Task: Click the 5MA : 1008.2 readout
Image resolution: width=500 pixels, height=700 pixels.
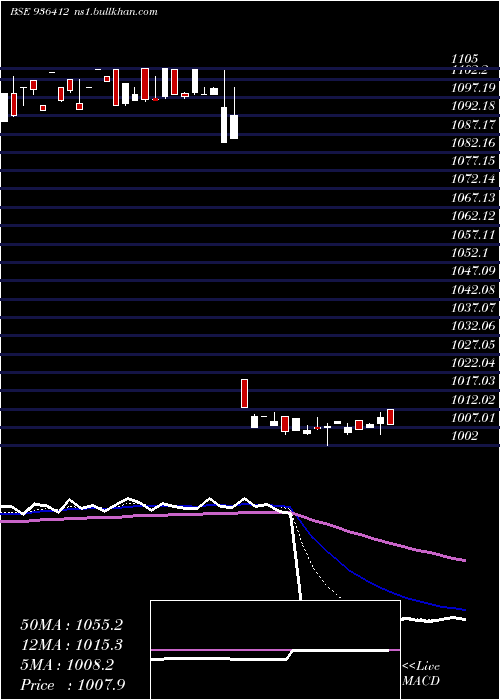Action: pyautogui.click(x=67, y=665)
